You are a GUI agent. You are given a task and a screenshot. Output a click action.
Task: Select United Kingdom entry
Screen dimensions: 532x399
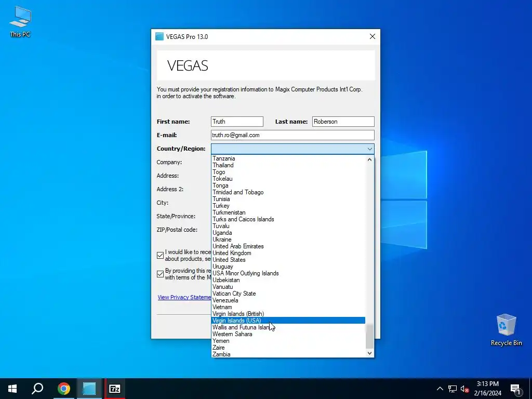click(x=288, y=253)
